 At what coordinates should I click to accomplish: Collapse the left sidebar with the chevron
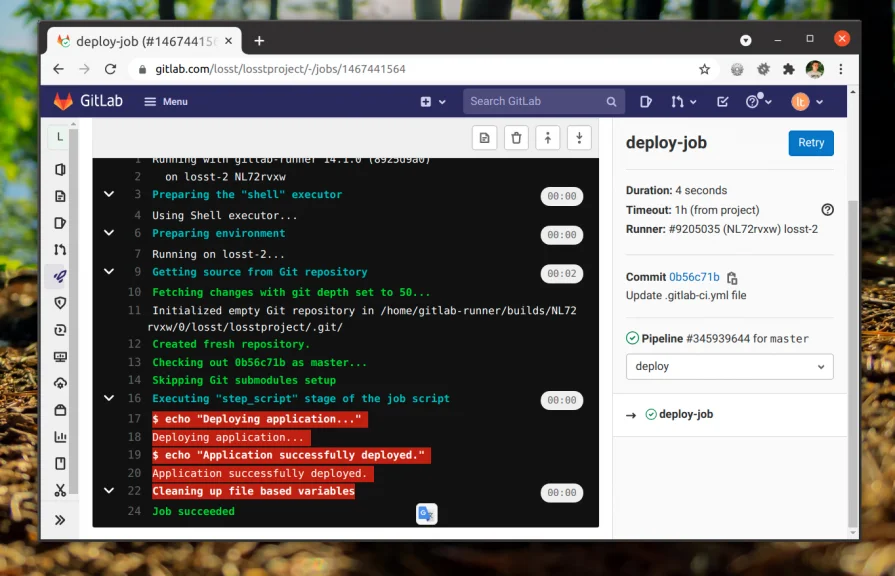pos(60,519)
